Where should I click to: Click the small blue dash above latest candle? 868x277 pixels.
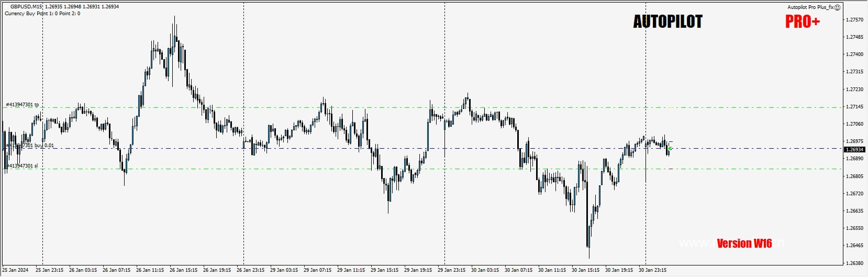tap(671, 142)
